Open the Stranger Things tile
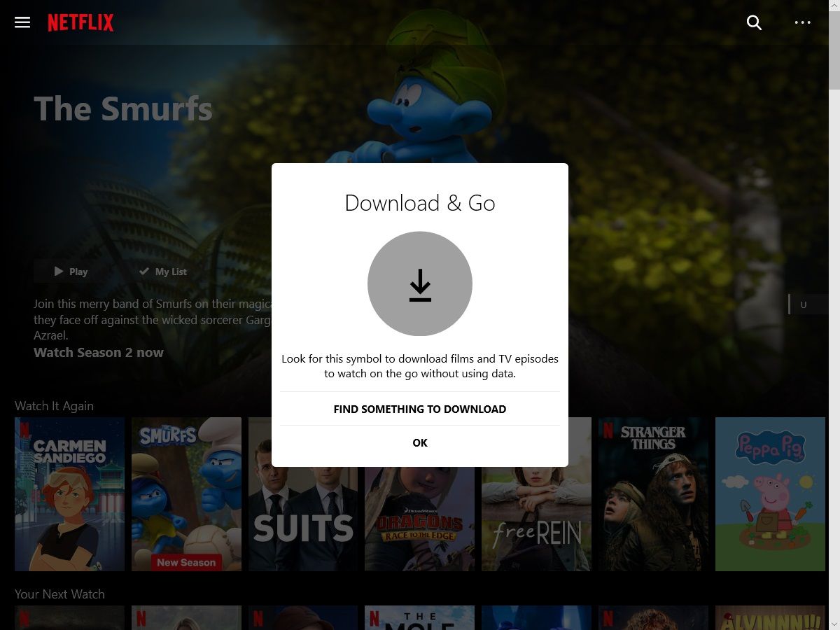The width and height of the screenshot is (840, 630). point(653,493)
